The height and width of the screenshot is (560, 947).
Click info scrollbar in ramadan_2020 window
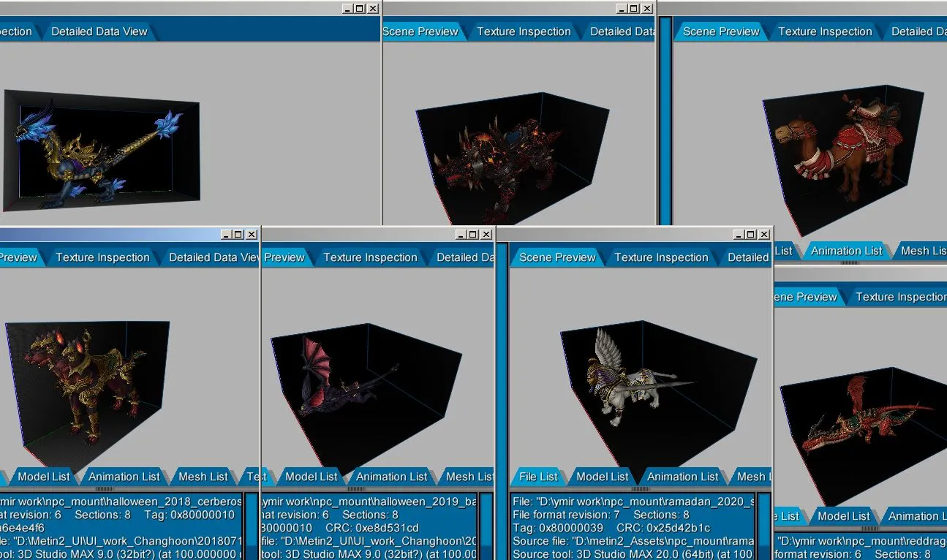pos(763,526)
